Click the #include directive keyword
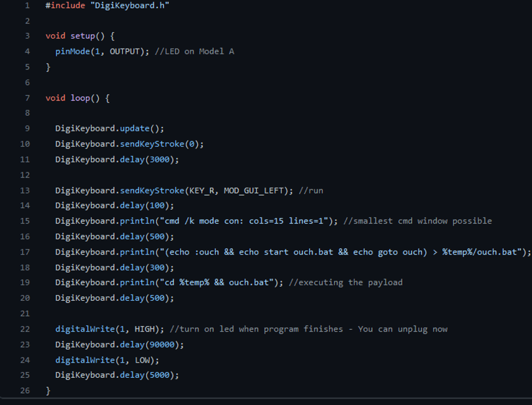Image resolution: width=532 pixels, height=405 pixels. [65, 6]
